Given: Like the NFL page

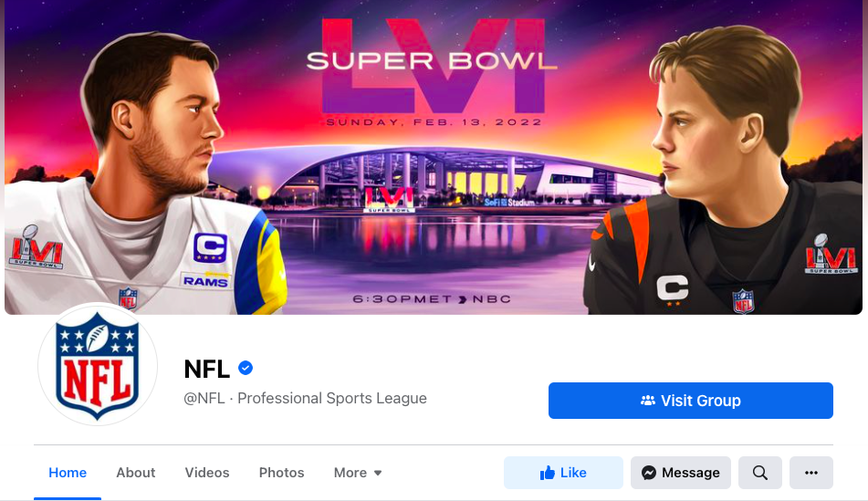Looking at the screenshot, I should pos(563,473).
